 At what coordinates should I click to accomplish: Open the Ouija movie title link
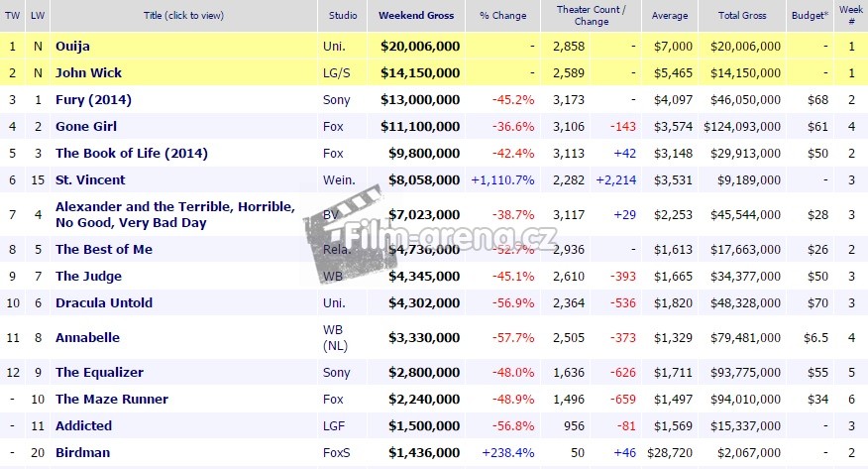click(72, 47)
